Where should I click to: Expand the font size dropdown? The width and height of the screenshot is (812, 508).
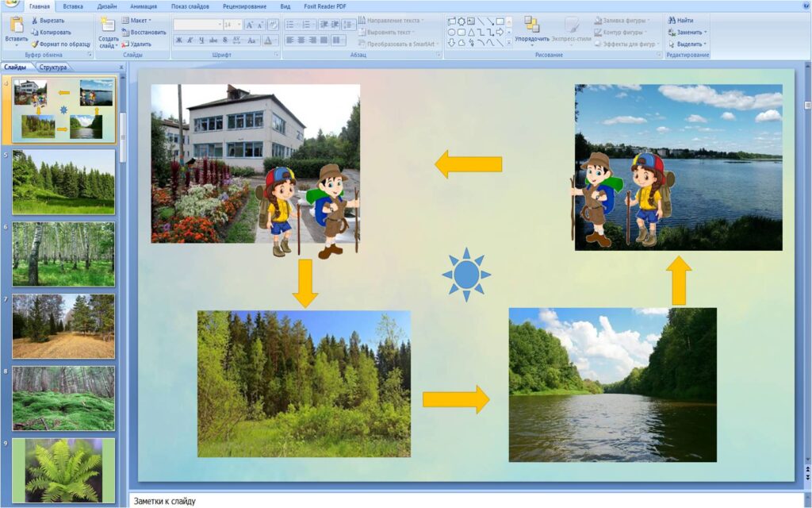239,25
